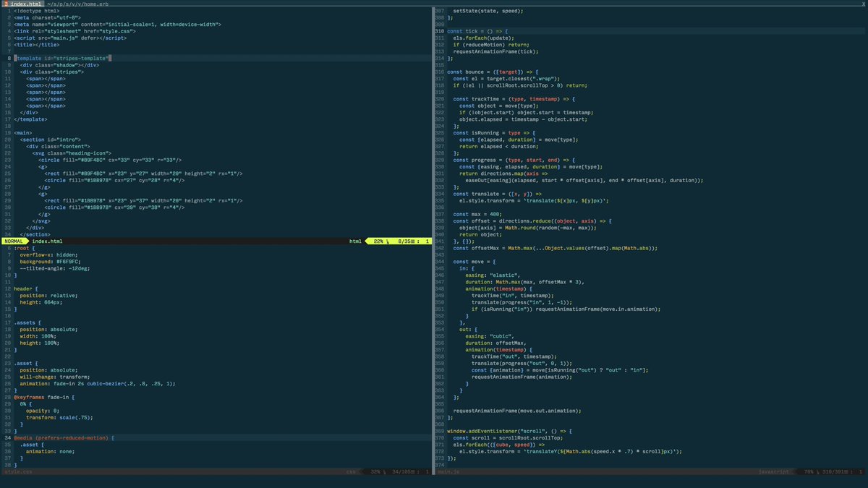Click the animation none line

pos(51,452)
